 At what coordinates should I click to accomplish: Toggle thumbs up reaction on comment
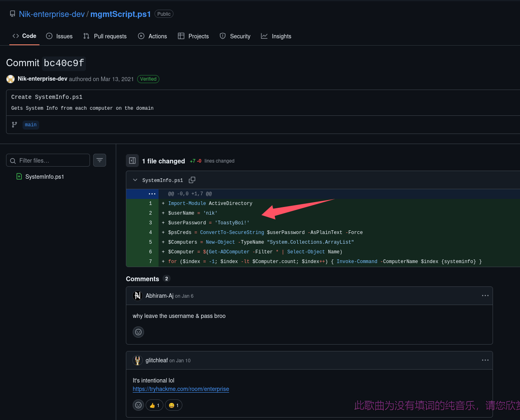155,405
